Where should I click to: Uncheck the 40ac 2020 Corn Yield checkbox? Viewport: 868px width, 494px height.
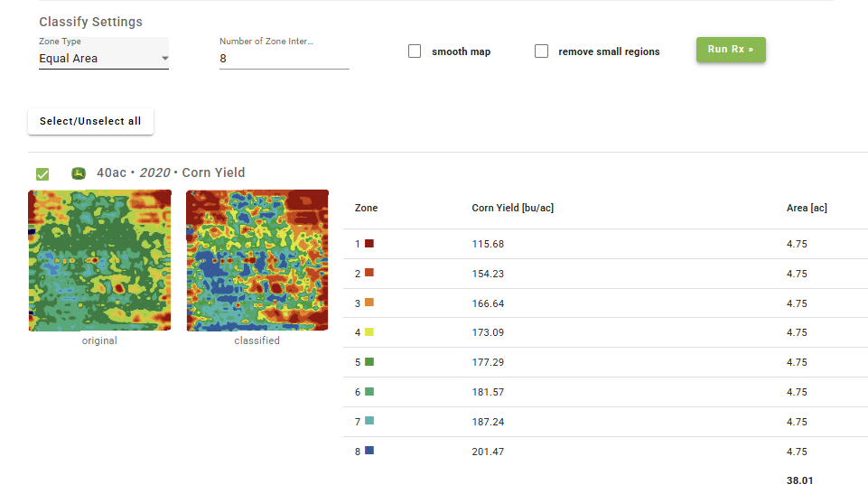(42, 174)
